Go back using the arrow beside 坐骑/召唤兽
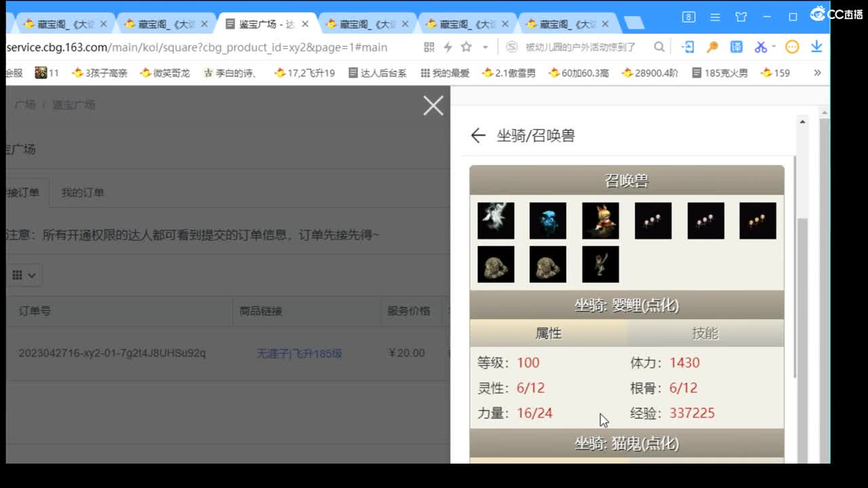The height and width of the screenshot is (488, 868). (x=478, y=136)
